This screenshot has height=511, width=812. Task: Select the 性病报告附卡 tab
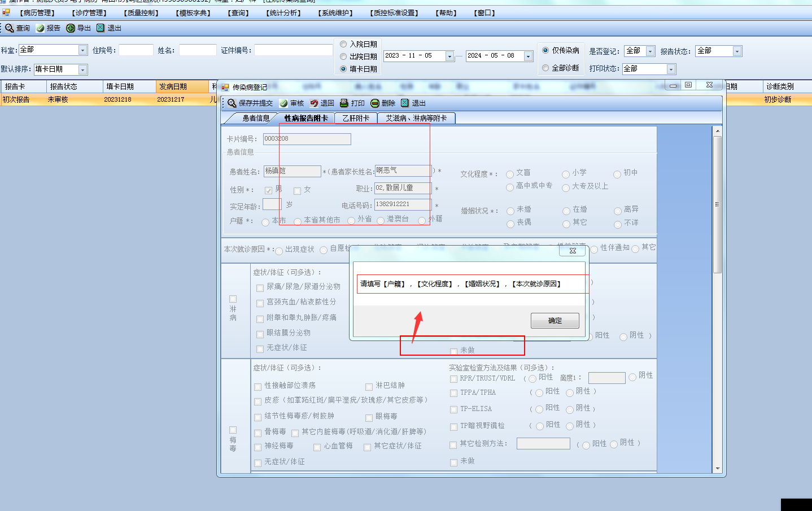coord(306,118)
